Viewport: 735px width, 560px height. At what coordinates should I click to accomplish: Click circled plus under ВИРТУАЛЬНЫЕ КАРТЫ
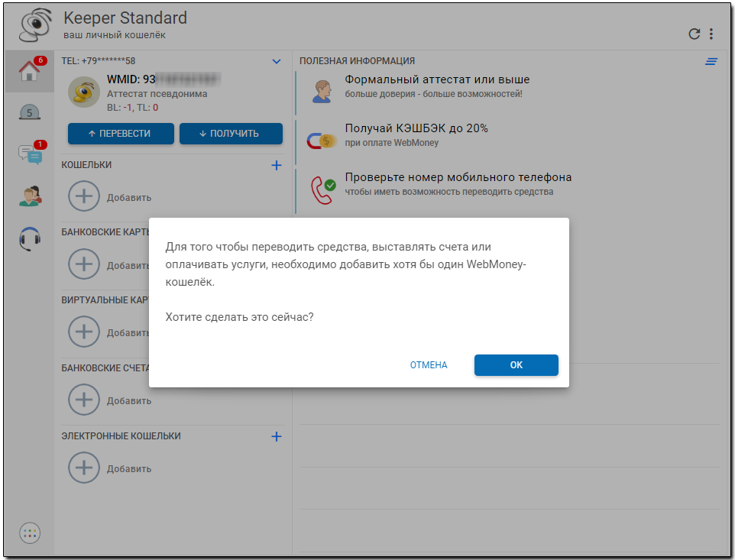(x=84, y=332)
